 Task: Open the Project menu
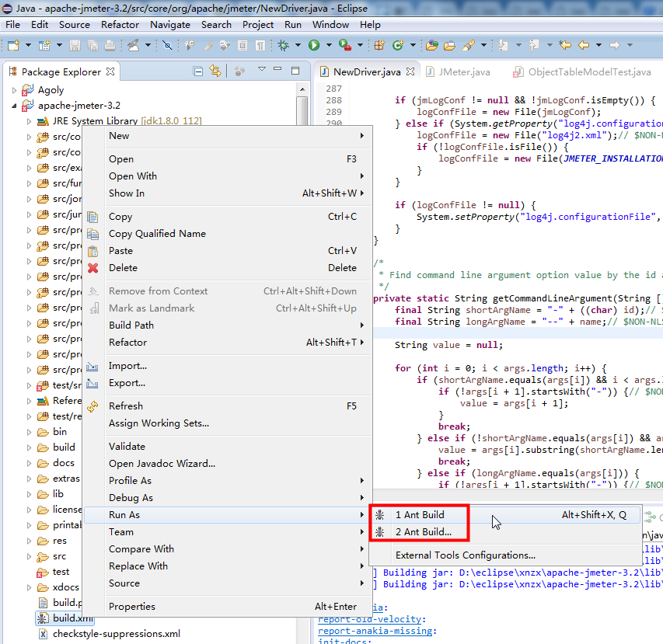[x=258, y=25]
